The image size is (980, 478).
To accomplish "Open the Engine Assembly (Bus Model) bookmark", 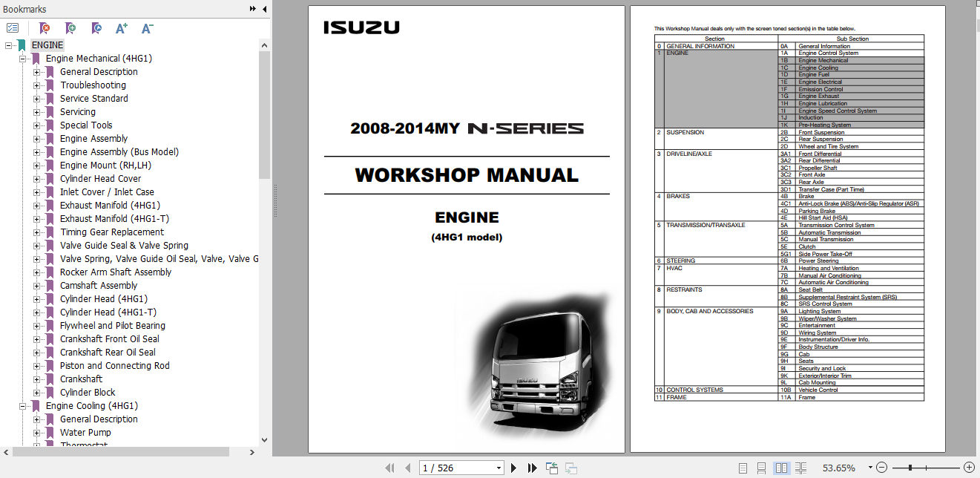I will [119, 152].
